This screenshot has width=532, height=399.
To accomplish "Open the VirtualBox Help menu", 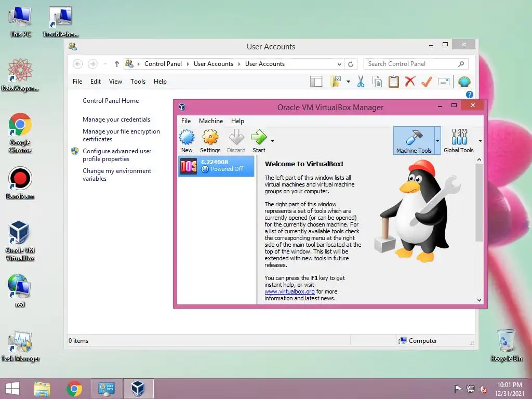I will click(x=237, y=121).
